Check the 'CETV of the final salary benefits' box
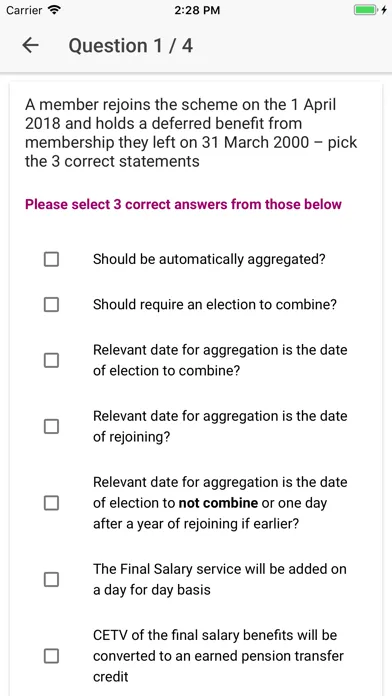This screenshot has width=392, height=696. pos(51,656)
